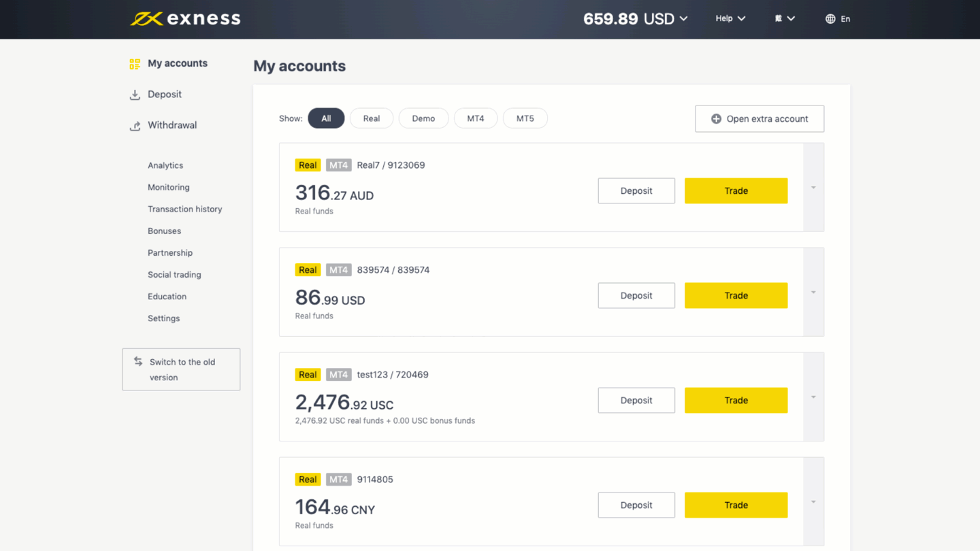The image size is (980, 551).
Task: Open the Bonuses section
Action: coord(165,231)
